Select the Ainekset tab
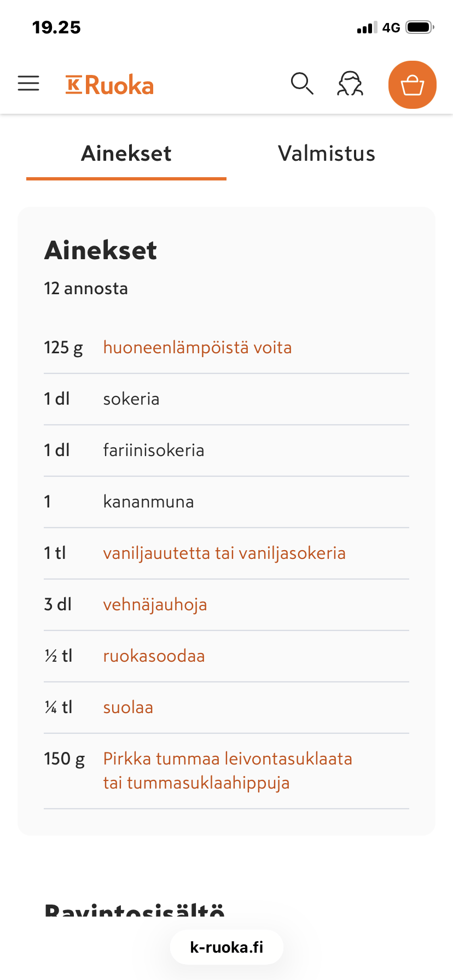 point(126,154)
